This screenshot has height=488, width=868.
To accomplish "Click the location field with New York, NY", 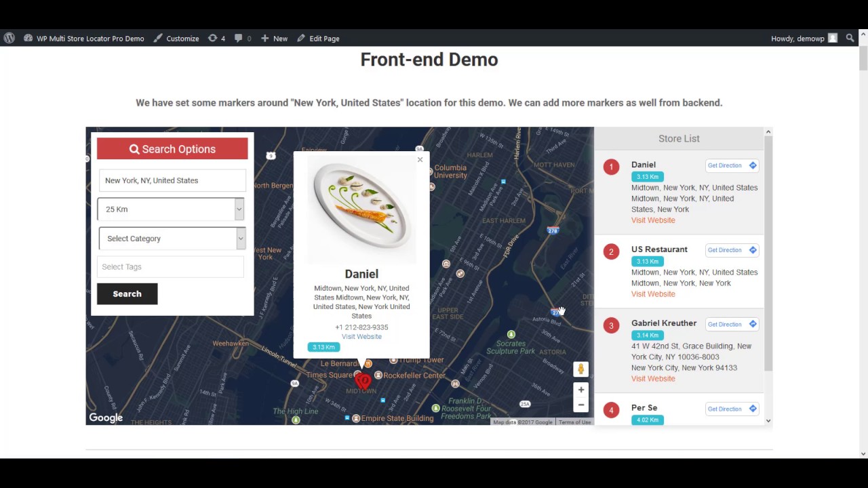I will click(x=172, y=180).
